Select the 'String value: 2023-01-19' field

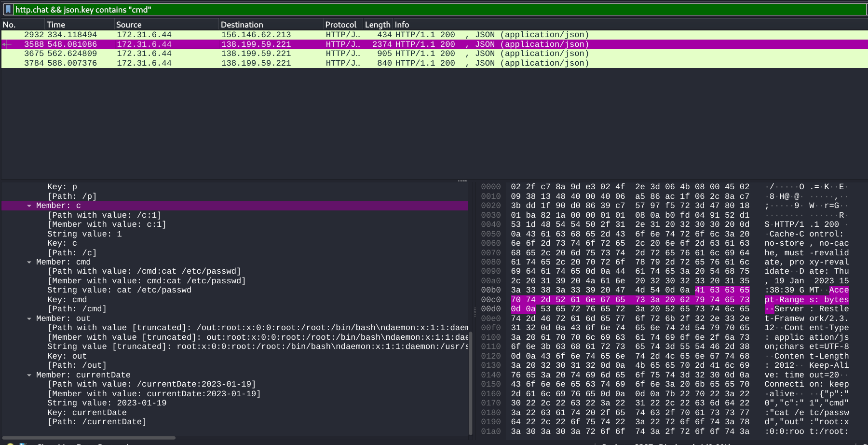click(x=107, y=403)
